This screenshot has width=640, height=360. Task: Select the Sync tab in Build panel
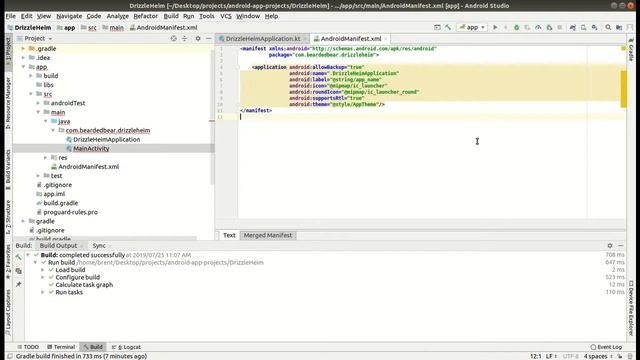pyautogui.click(x=99, y=245)
